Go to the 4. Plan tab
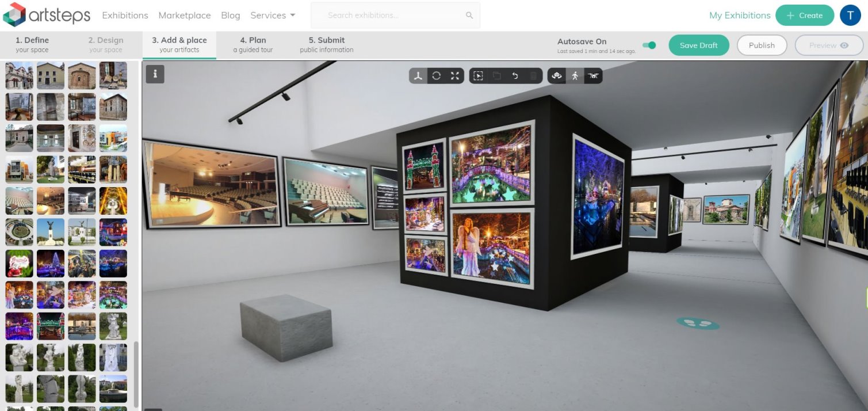The height and width of the screenshot is (411, 868). click(x=253, y=45)
